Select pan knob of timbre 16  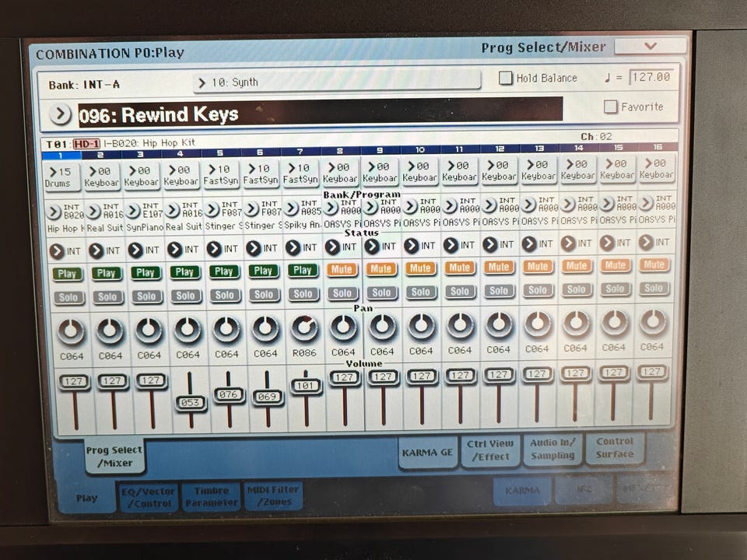pyautogui.click(x=653, y=322)
